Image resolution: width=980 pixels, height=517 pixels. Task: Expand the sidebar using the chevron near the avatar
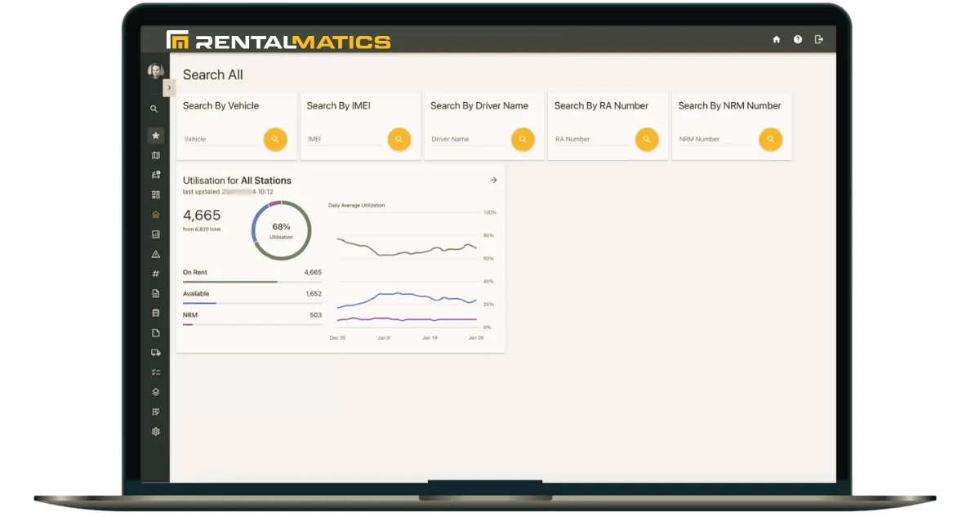169,87
